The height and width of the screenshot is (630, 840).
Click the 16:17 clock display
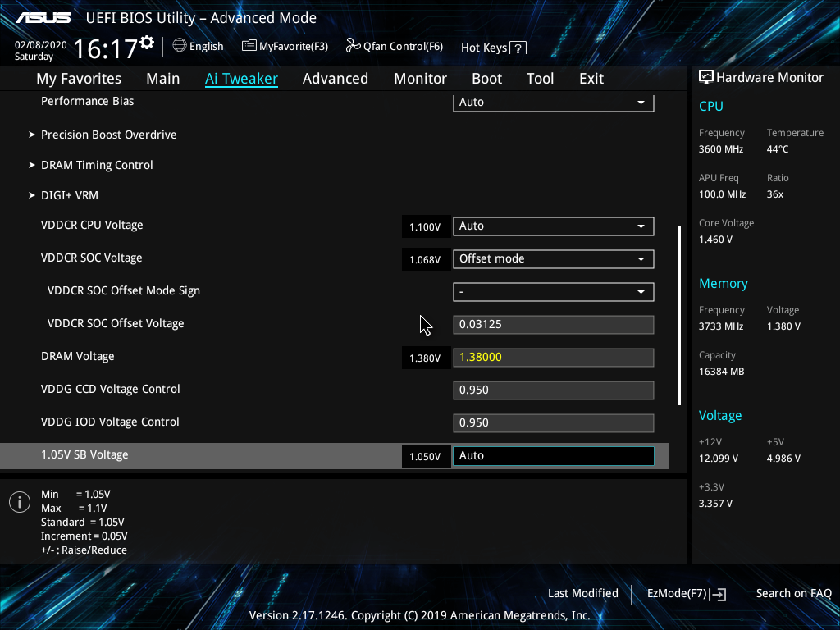point(106,49)
